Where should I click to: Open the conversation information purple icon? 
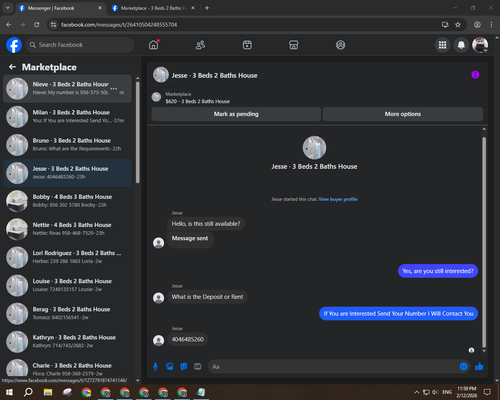pos(475,75)
